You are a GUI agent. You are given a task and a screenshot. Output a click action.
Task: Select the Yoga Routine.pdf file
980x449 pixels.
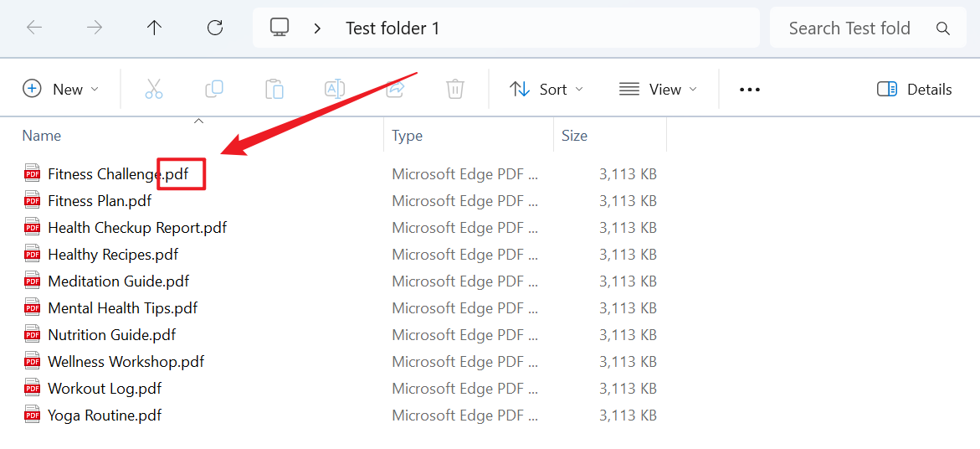tap(105, 415)
